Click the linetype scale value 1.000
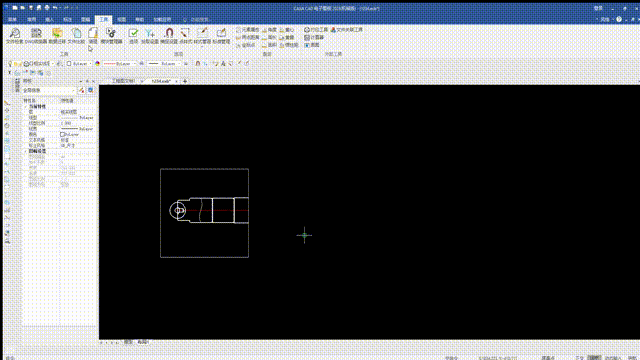Image resolution: width=640 pixels, height=360 pixels. (x=66, y=123)
